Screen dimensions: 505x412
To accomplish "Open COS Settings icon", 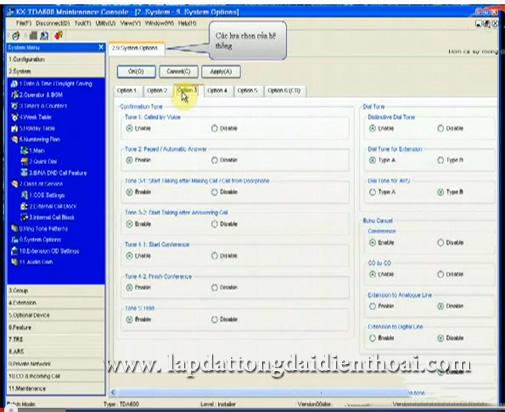I will click(x=24, y=195).
